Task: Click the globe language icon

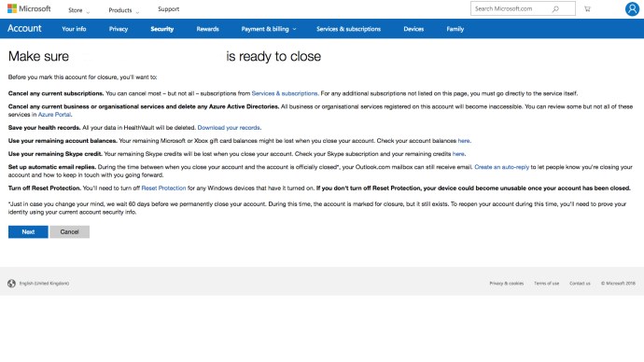Action: [x=11, y=284]
